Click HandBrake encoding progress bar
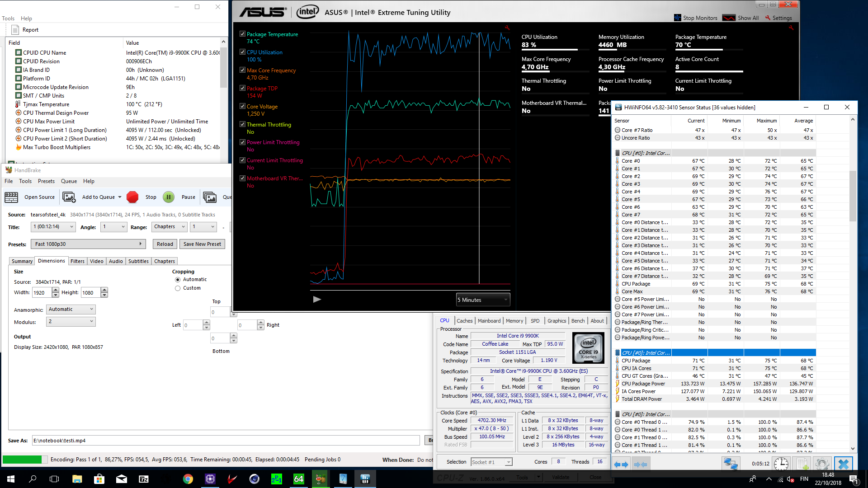Image resolution: width=868 pixels, height=488 pixels. click(x=25, y=460)
